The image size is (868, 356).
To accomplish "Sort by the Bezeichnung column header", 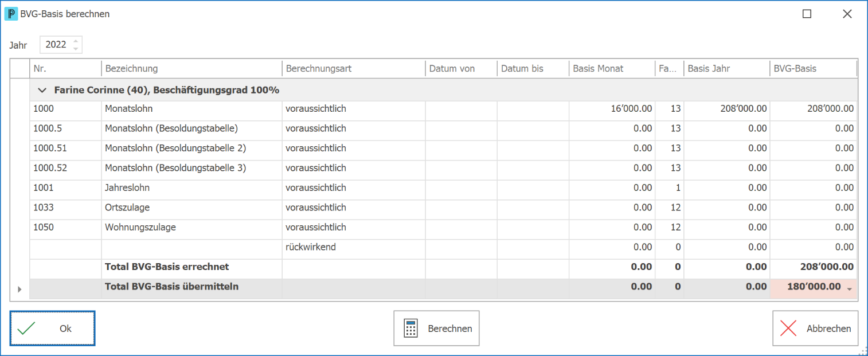I will [191, 69].
